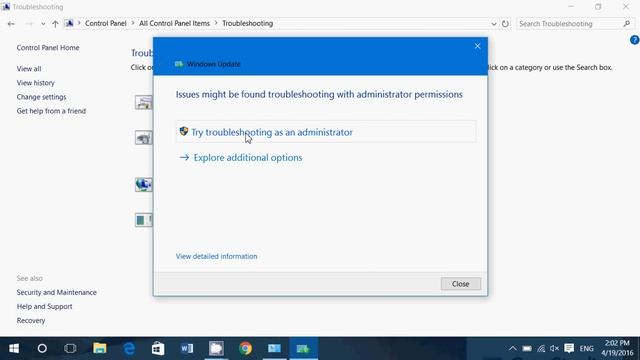The width and height of the screenshot is (640, 360).
Task: Click the System and Security category icon
Action: coord(144,220)
